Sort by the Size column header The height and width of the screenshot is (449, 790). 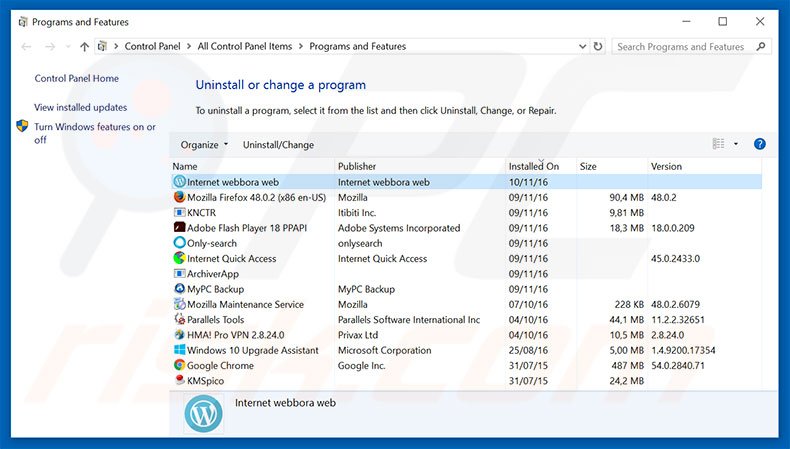point(612,166)
